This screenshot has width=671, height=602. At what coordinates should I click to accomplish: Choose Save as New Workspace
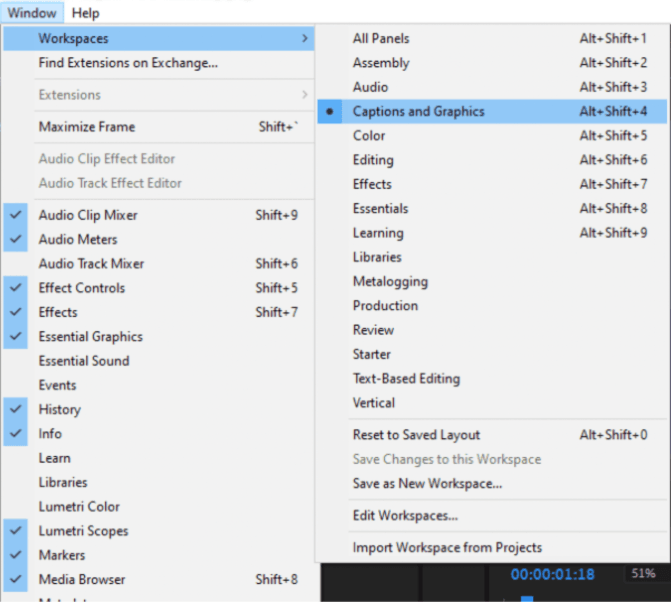(x=427, y=484)
